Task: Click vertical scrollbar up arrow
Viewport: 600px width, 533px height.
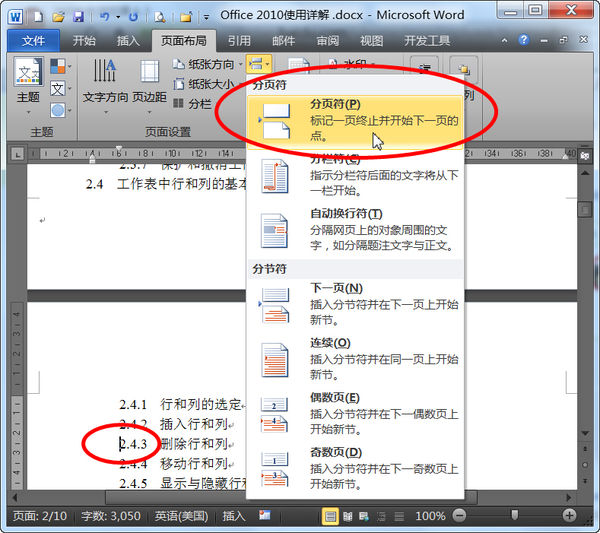Action: [x=585, y=173]
